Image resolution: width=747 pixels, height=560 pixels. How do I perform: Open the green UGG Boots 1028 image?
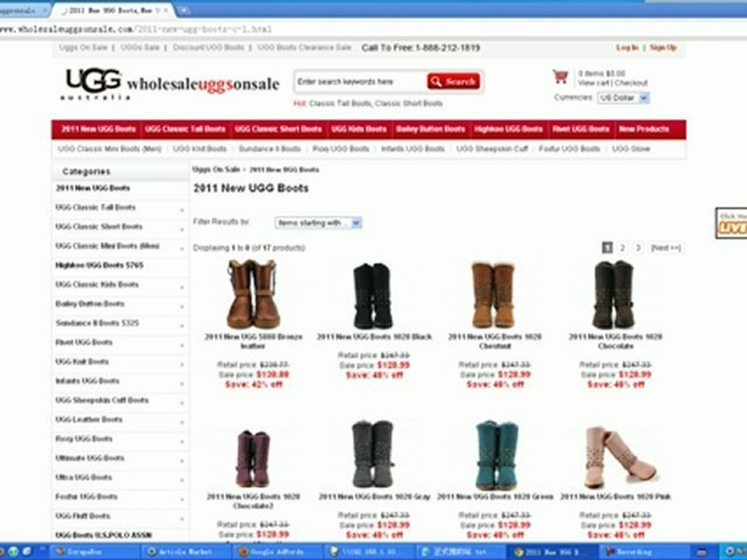point(496,455)
